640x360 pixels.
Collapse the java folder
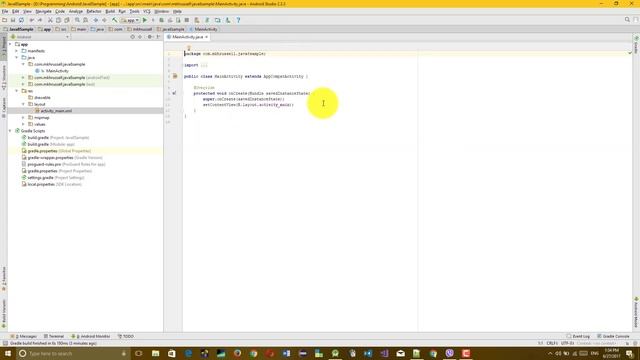tap(17, 58)
